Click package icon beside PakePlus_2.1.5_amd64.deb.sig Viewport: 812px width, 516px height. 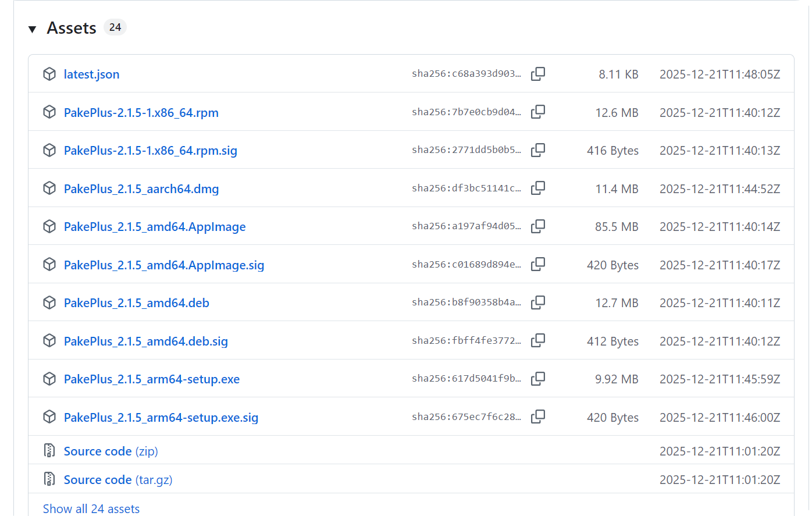point(49,340)
